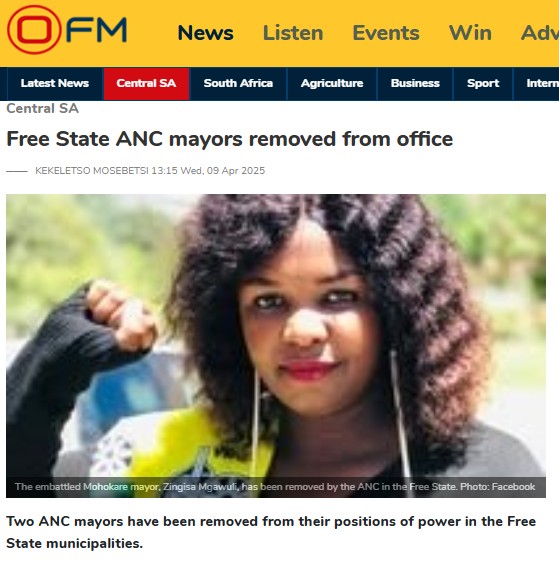Go to the Events section
The height and width of the screenshot is (563, 559).
(386, 33)
